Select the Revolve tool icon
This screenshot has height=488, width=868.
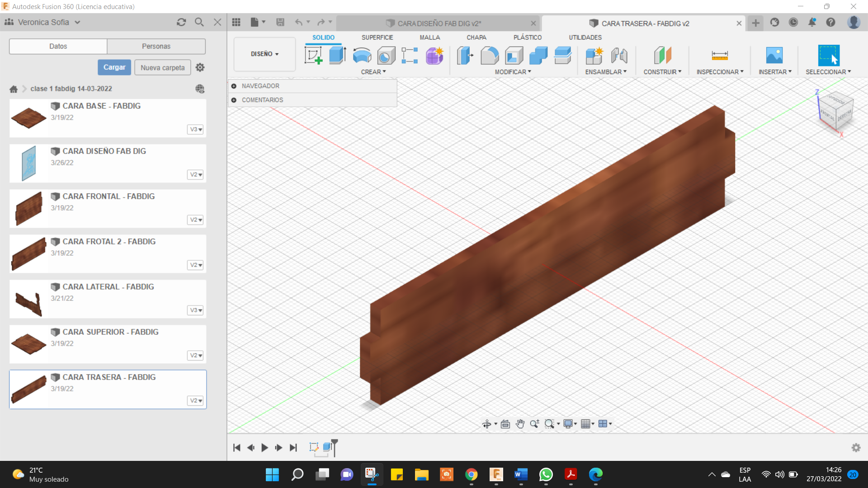pyautogui.click(x=362, y=56)
